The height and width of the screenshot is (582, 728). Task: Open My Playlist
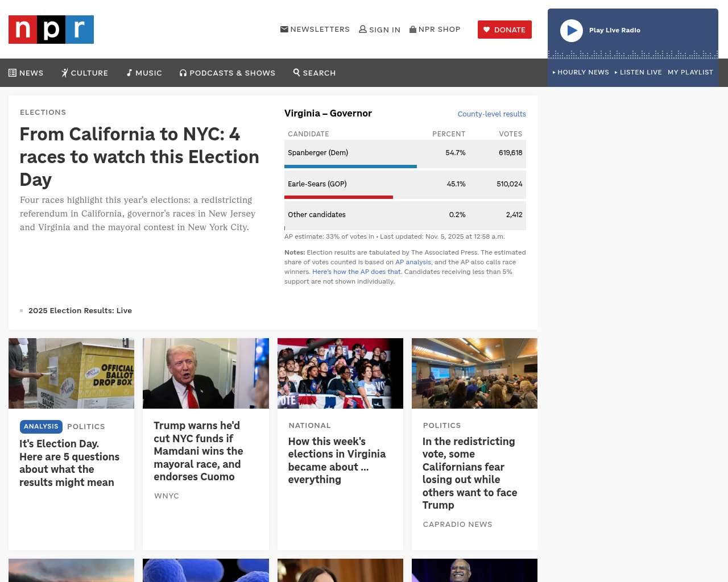690,72
